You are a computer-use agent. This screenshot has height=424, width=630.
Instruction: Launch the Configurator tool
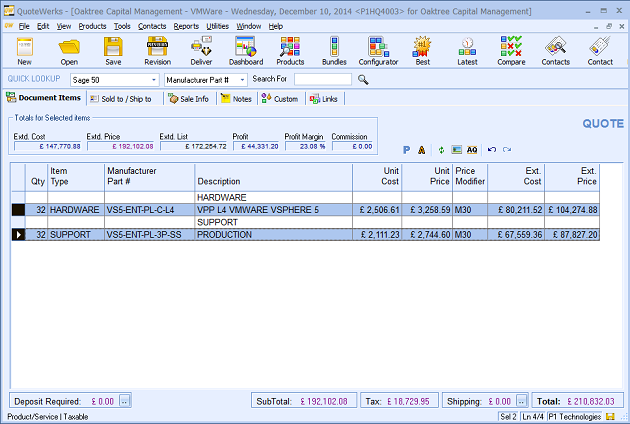[x=378, y=51]
